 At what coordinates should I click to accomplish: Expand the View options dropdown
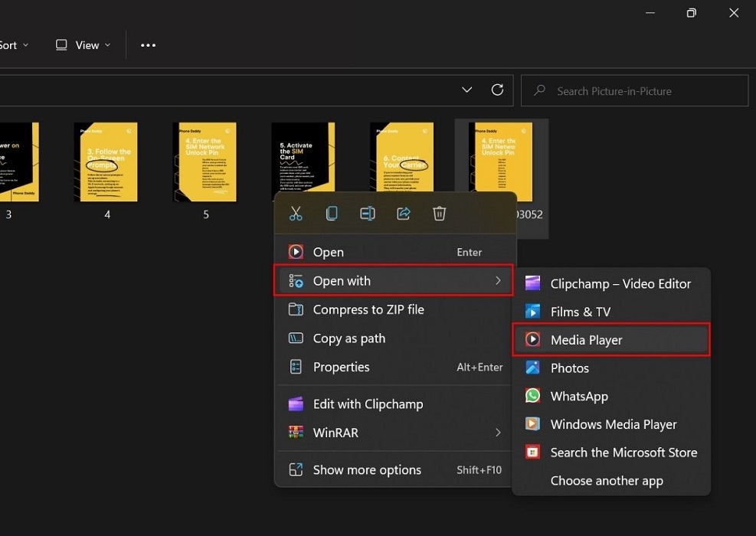click(82, 45)
